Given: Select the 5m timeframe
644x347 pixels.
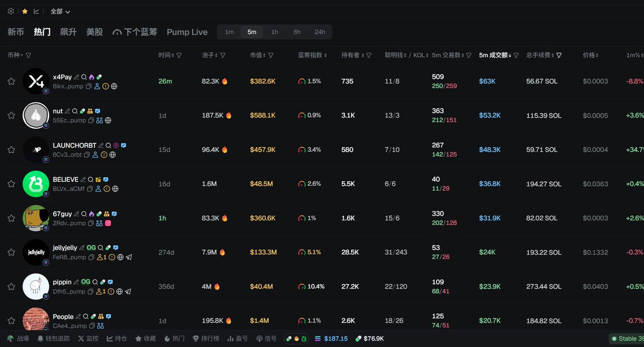Looking at the screenshot, I should pos(252,32).
